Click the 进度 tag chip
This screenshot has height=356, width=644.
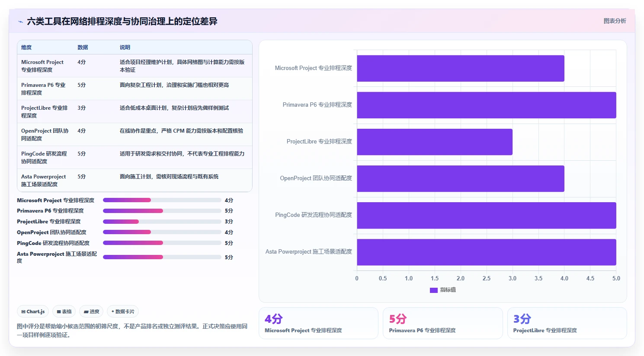(x=91, y=311)
